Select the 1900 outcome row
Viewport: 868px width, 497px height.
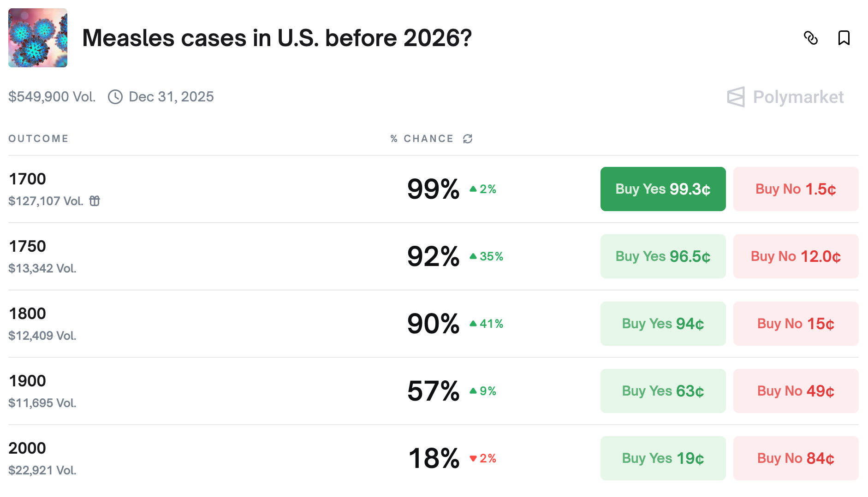[x=434, y=391]
